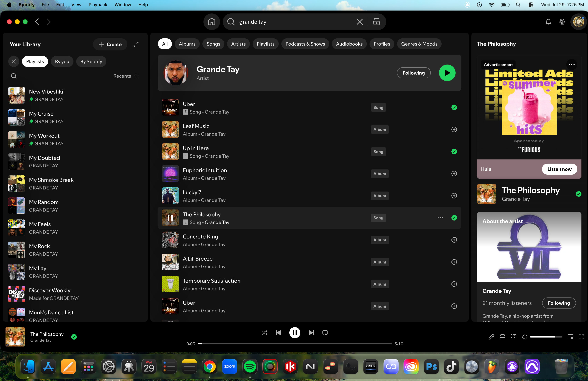Screen dimensions: 588x381
Task: Open the Playback menu
Action: (x=98, y=5)
